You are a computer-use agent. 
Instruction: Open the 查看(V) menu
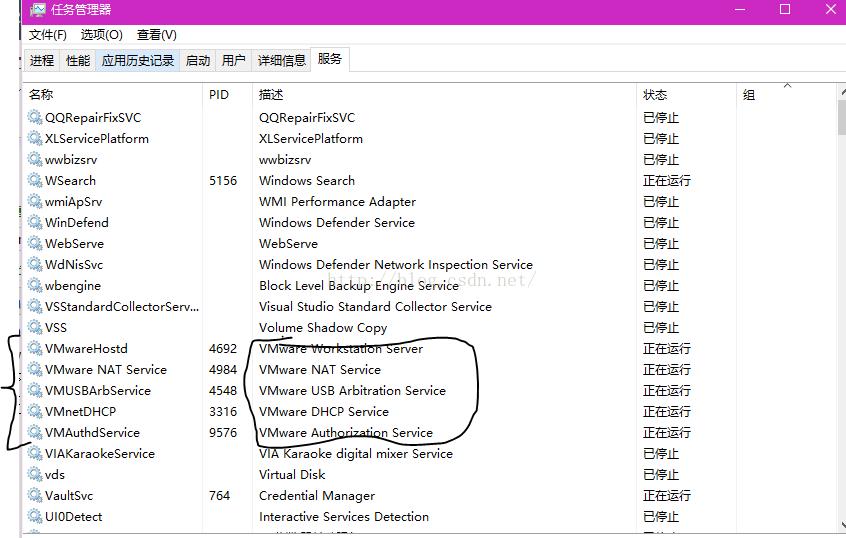click(x=156, y=35)
